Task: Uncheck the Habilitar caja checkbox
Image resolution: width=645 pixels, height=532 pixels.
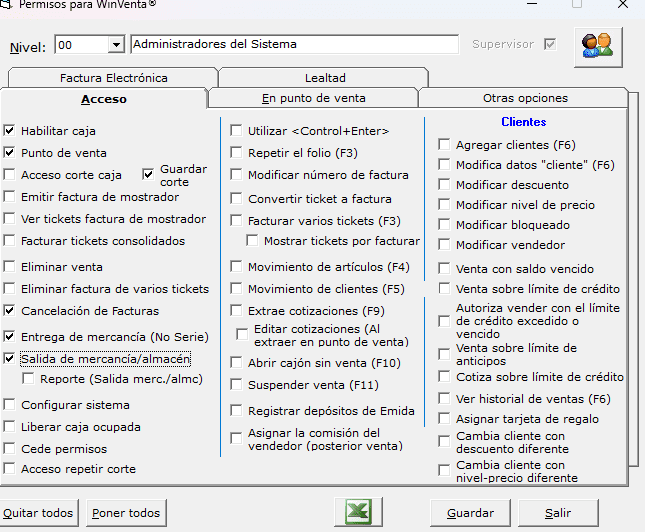Action: pyautogui.click(x=10, y=131)
